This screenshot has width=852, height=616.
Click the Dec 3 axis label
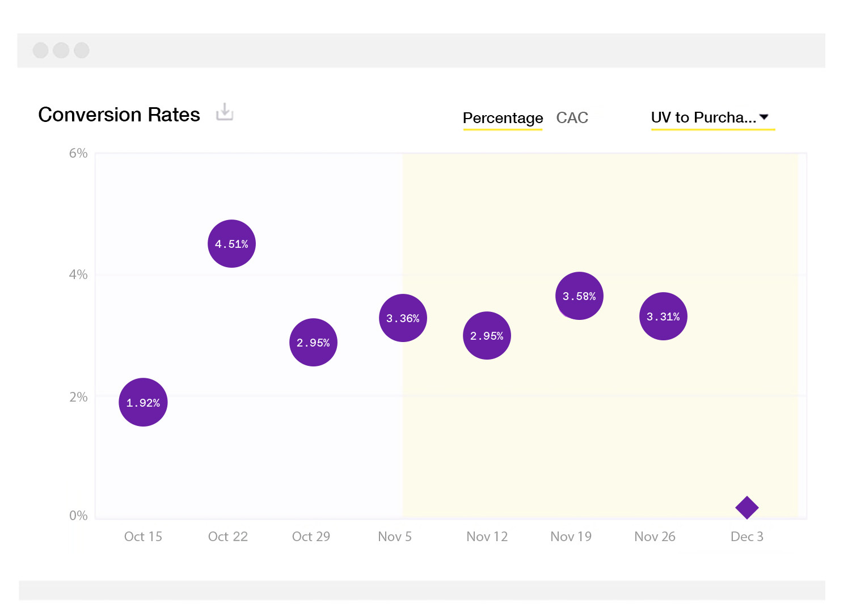[746, 537]
